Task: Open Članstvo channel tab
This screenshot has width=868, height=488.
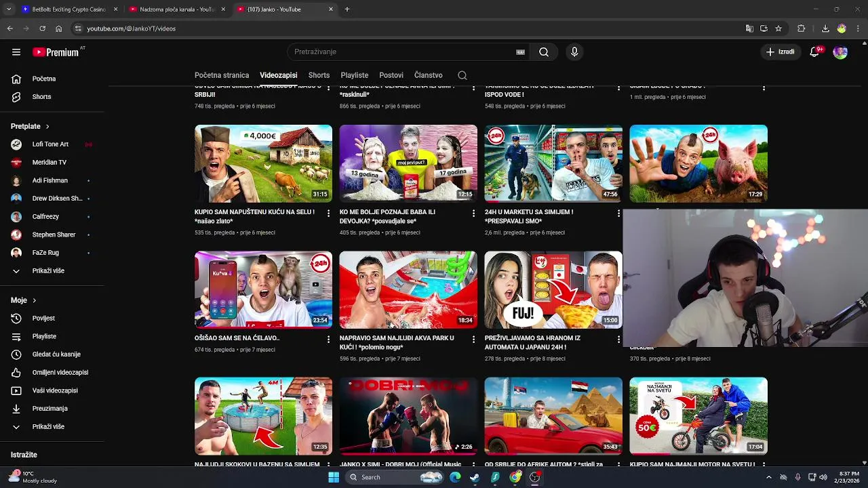Action: (x=429, y=75)
